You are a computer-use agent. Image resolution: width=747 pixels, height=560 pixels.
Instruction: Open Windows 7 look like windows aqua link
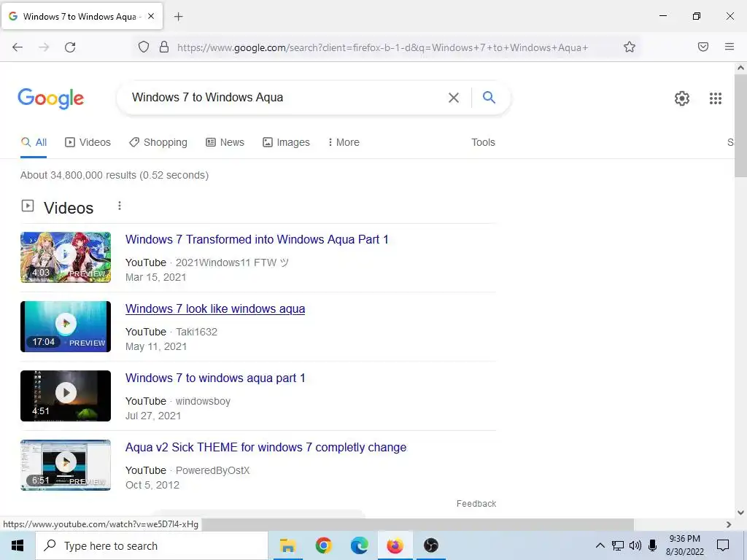pos(215,308)
